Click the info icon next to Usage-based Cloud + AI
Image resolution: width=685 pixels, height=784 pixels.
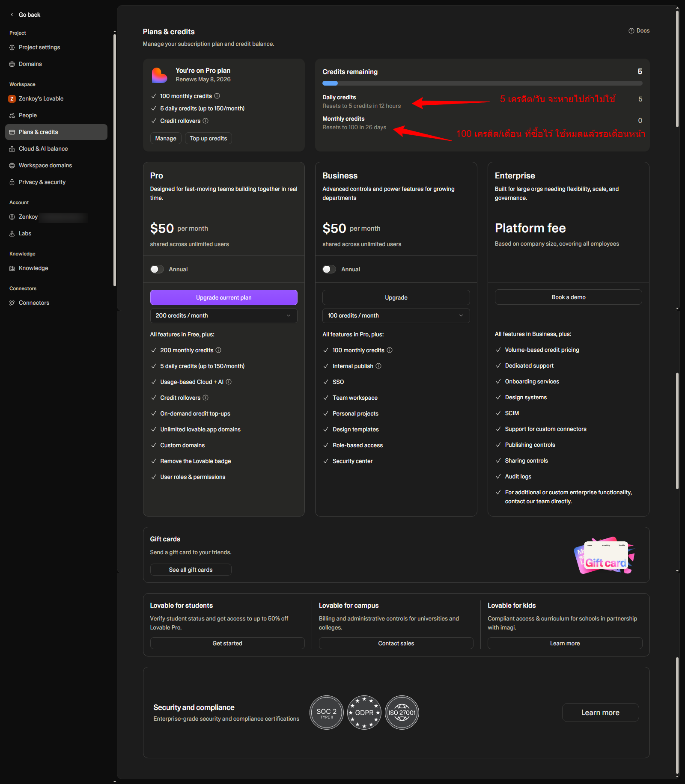click(x=229, y=382)
